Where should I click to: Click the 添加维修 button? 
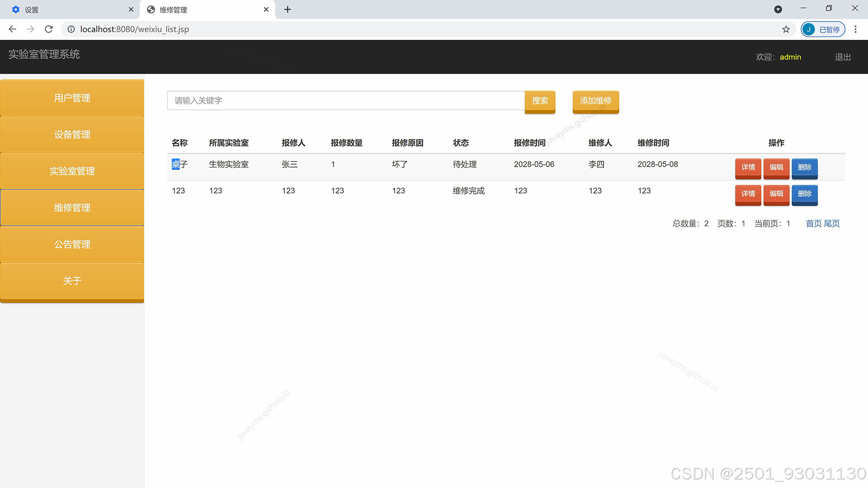596,101
